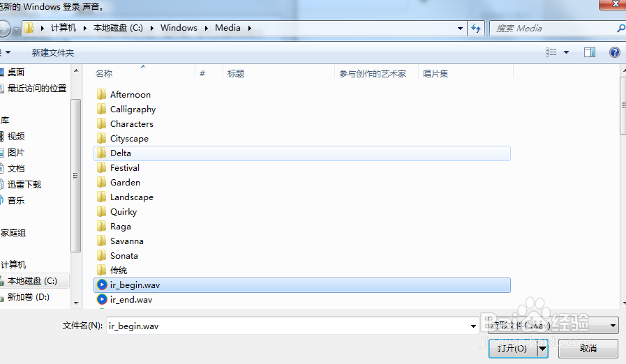Sort by the 唱片集 column header
Image resolution: width=626 pixels, height=364 pixels.
[435, 73]
